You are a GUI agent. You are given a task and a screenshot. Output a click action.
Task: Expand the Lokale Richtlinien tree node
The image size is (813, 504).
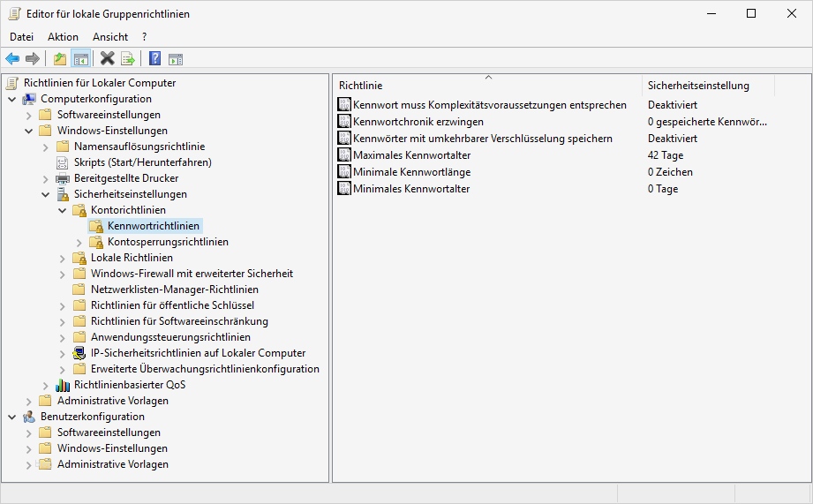pyautogui.click(x=62, y=258)
